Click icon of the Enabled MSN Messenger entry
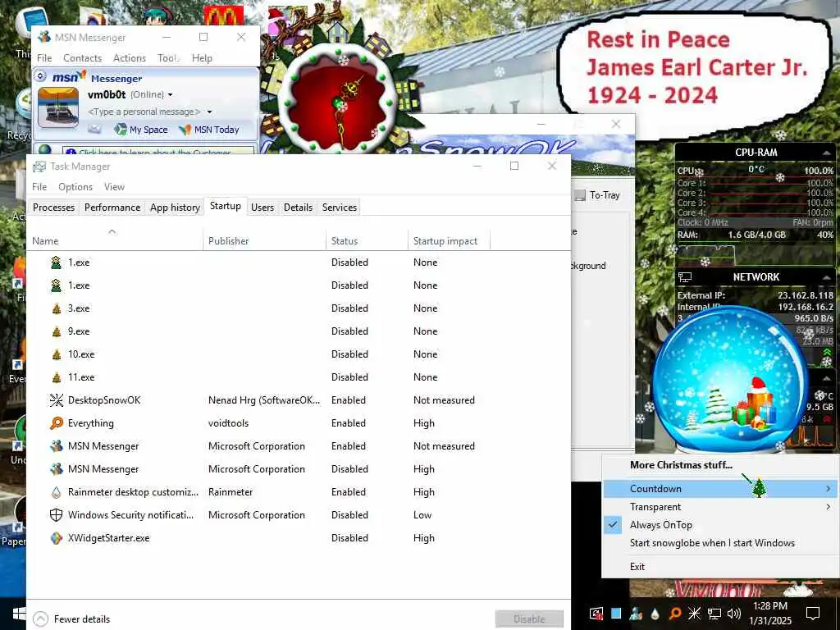The width and height of the screenshot is (840, 630). [x=57, y=446]
